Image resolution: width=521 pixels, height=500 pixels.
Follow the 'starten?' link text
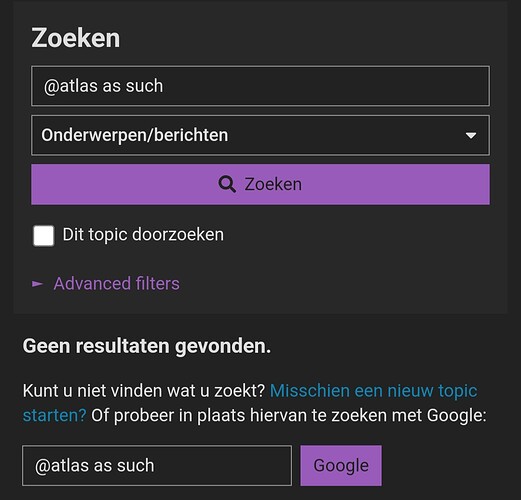55,415
